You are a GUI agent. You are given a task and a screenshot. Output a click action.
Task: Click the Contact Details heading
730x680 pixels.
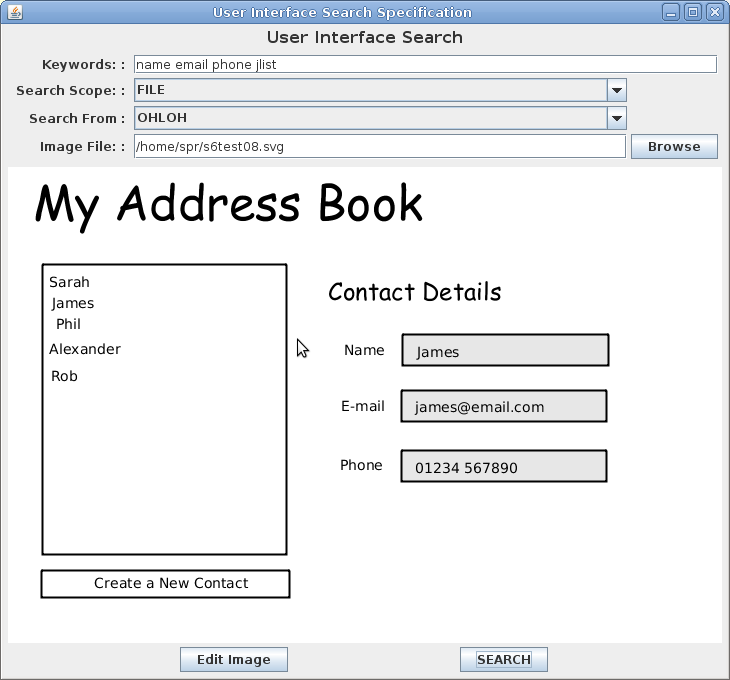pyautogui.click(x=414, y=292)
